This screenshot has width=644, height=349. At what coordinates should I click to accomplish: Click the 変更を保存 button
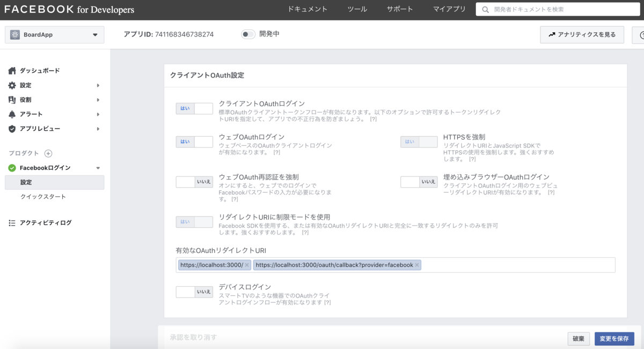click(613, 339)
